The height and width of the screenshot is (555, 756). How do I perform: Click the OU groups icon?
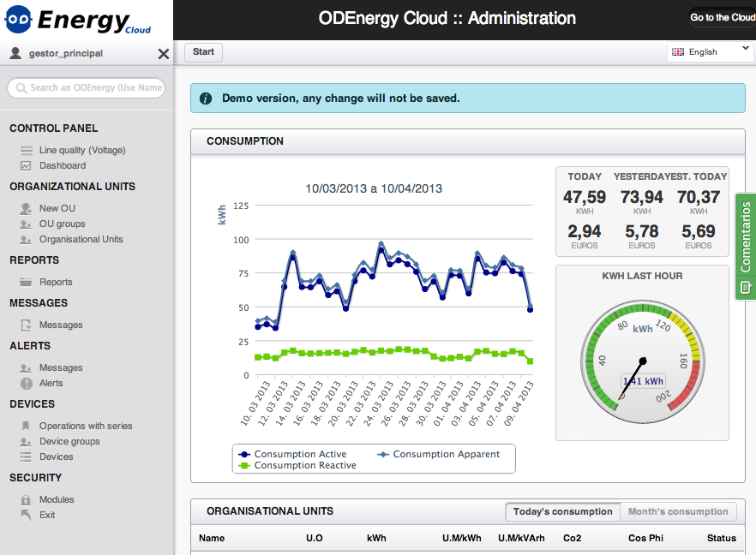[x=26, y=224]
